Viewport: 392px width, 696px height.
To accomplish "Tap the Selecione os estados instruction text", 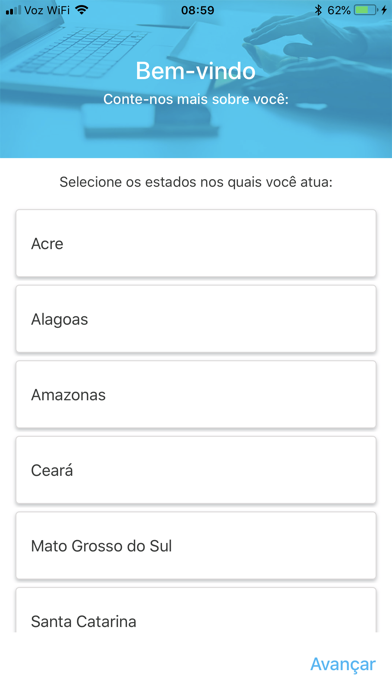I will point(196,182).
